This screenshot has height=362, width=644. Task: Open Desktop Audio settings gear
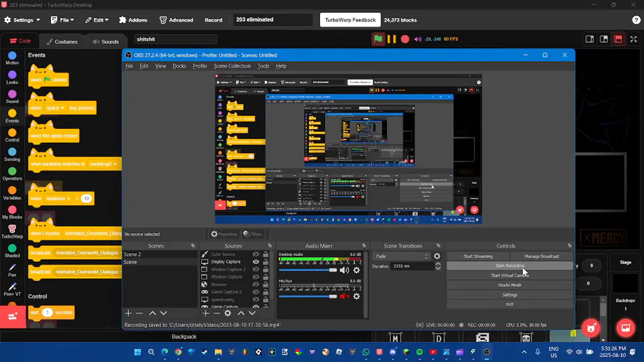point(356,270)
